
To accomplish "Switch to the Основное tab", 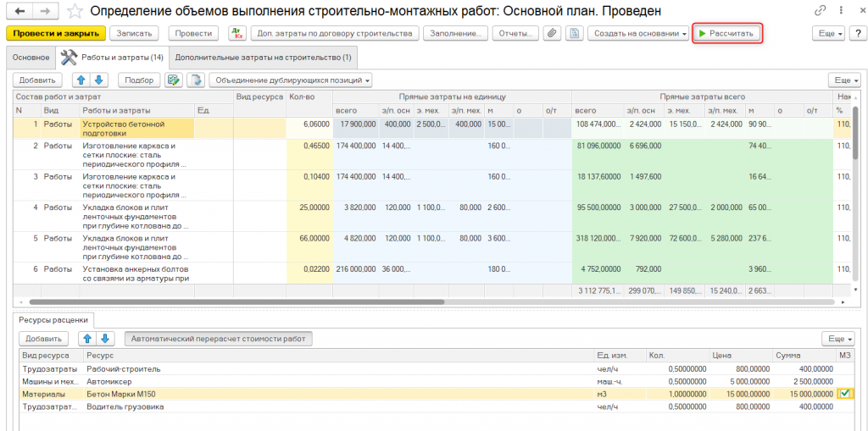I will (x=31, y=58).
